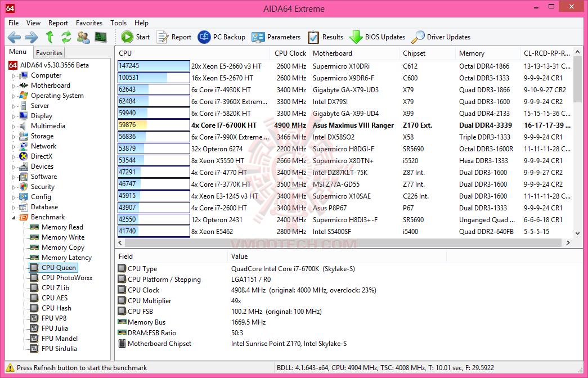588x378 pixels.
Task: Expand the Network tree node
Action: 14,147
